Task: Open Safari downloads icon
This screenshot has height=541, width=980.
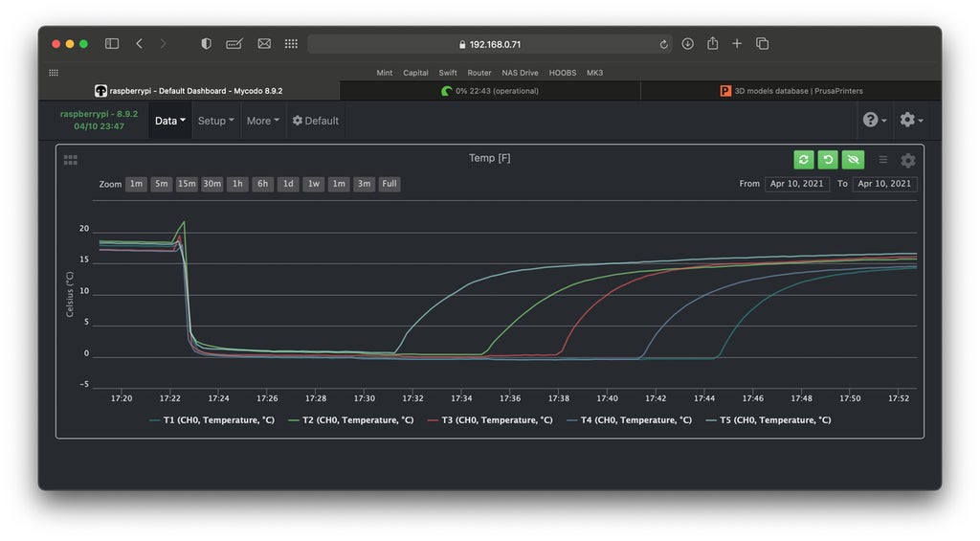Action: [687, 44]
